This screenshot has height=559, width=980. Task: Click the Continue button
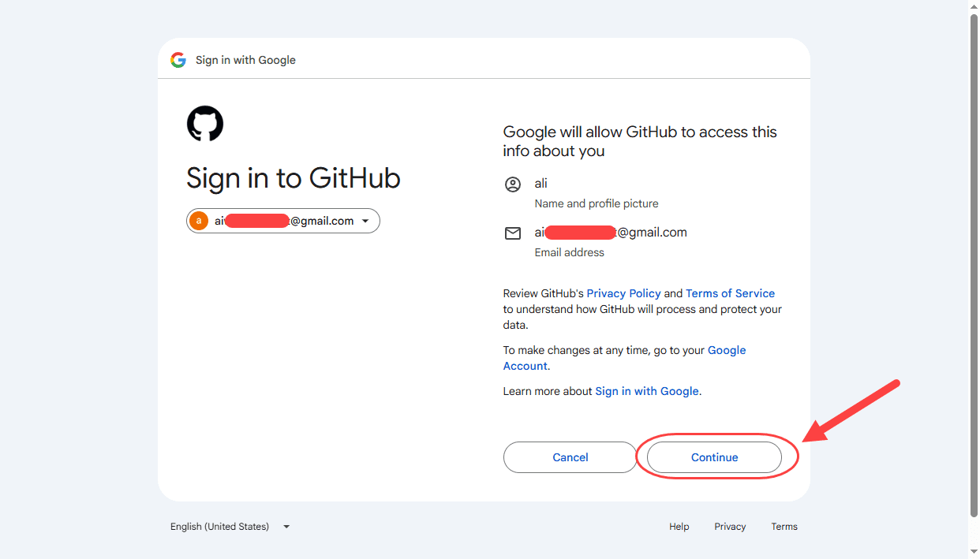click(x=714, y=457)
